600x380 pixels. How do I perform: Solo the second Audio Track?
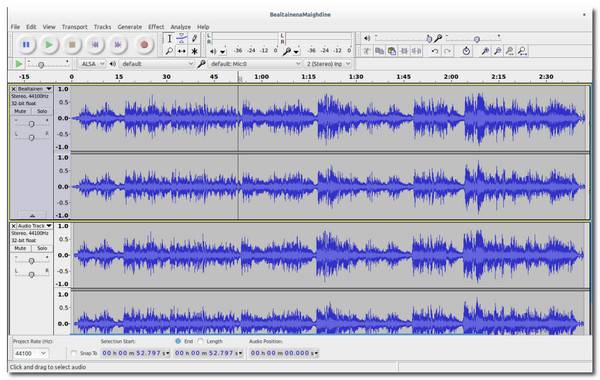[x=42, y=248]
